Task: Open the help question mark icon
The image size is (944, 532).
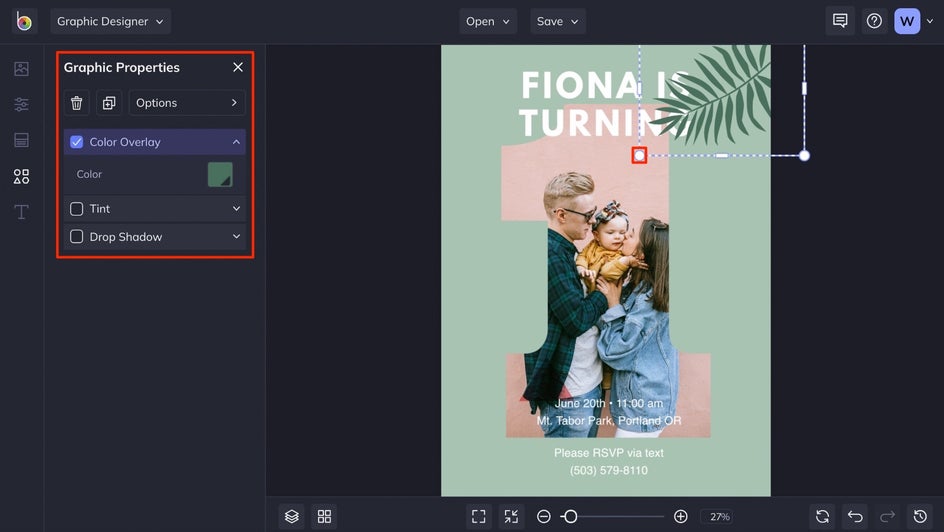Action: point(874,21)
